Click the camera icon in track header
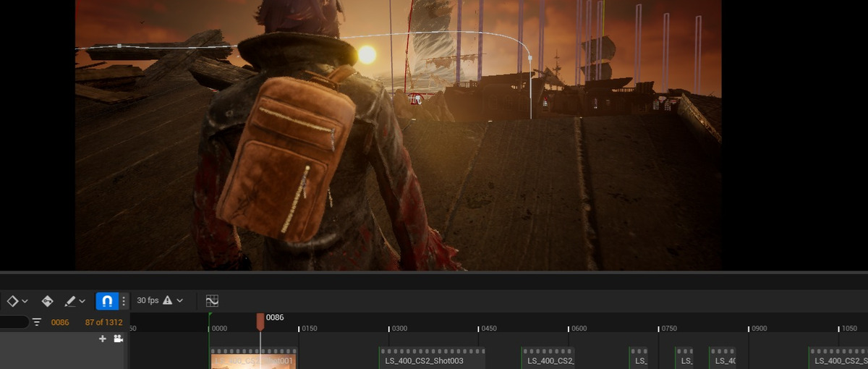 [118, 339]
